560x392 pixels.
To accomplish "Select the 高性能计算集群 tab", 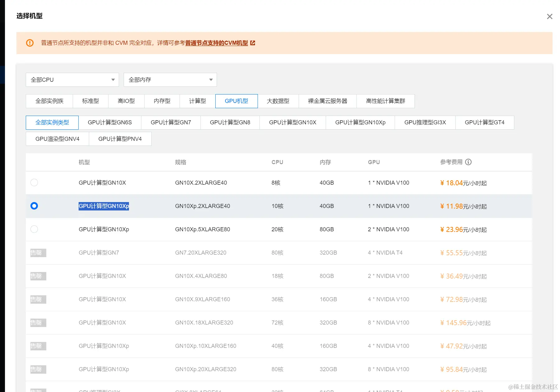I will 386,101.
